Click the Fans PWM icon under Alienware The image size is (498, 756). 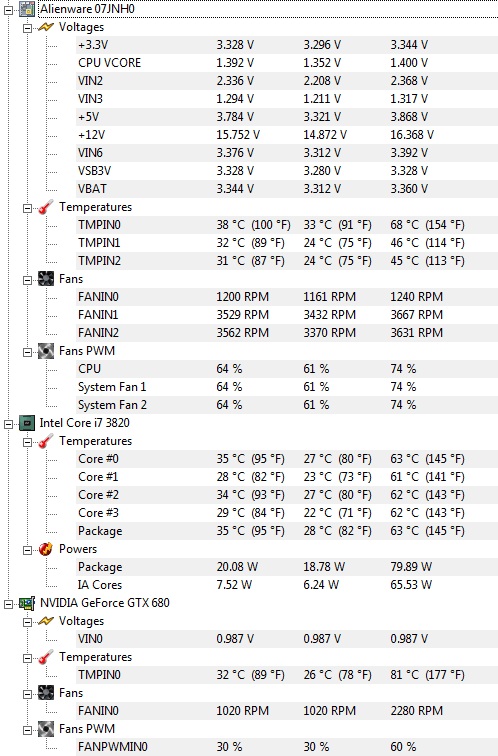[45, 351]
